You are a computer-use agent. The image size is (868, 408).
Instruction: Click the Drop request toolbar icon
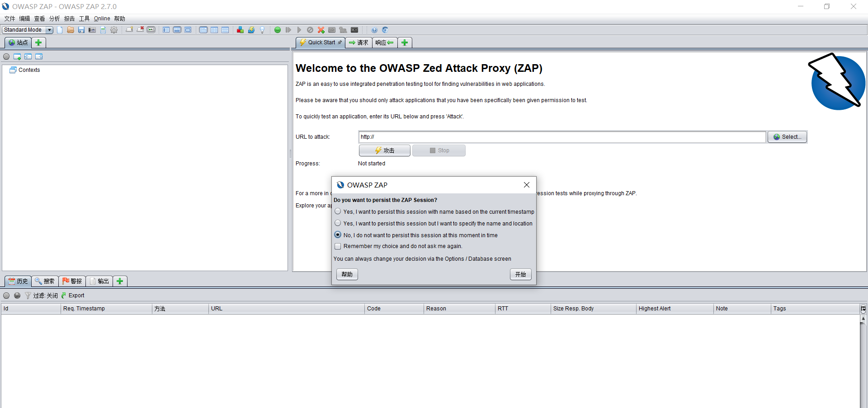coord(310,30)
